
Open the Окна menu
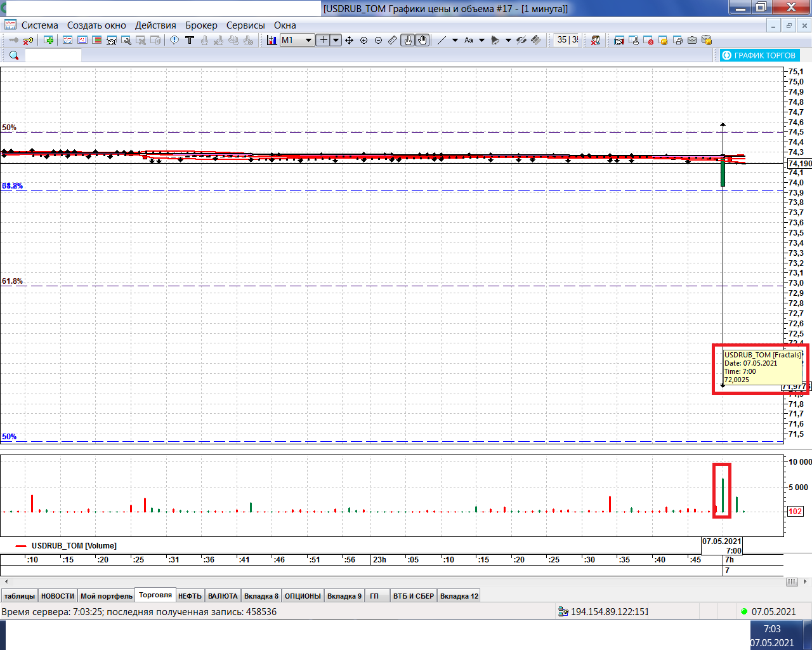(285, 25)
